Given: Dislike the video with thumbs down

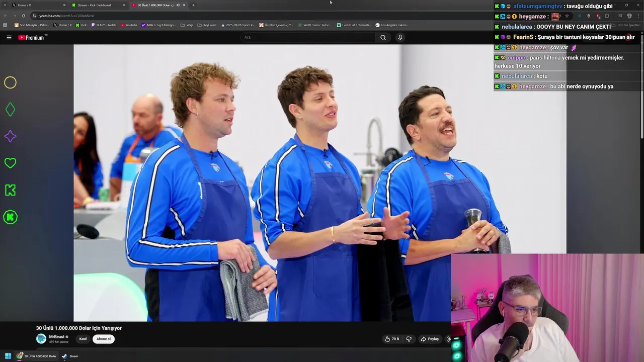Looking at the screenshot, I should click(x=409, y=339).
